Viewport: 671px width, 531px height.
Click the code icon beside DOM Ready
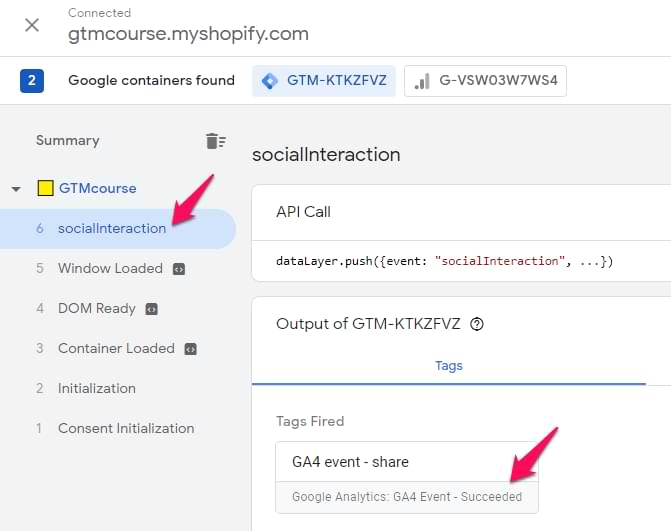[152, 309]
